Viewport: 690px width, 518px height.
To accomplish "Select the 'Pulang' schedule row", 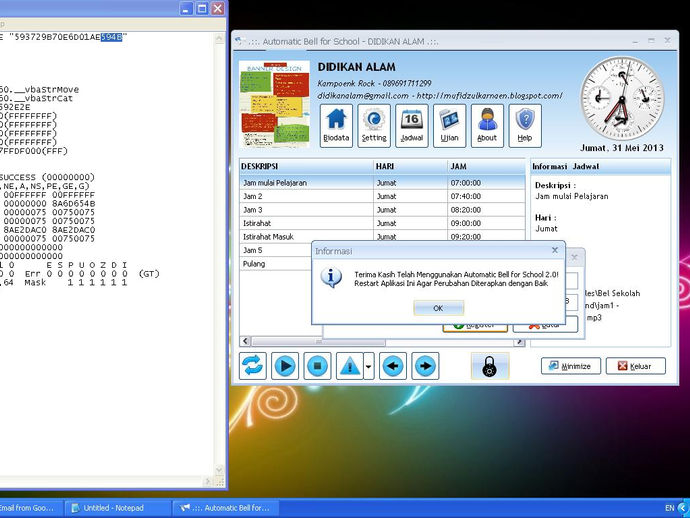I will (275, 264).
